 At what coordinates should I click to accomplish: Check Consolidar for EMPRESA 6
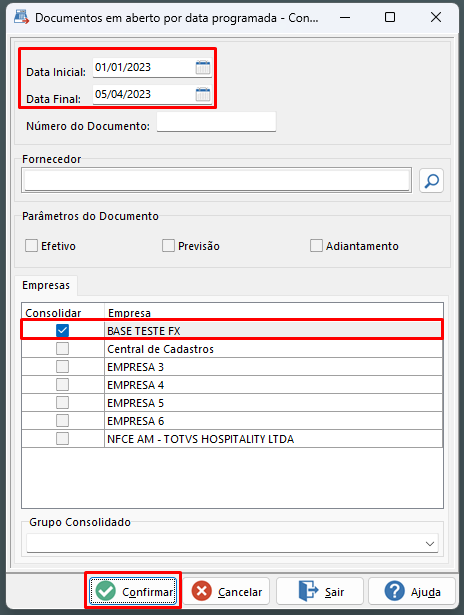point(62,421)
